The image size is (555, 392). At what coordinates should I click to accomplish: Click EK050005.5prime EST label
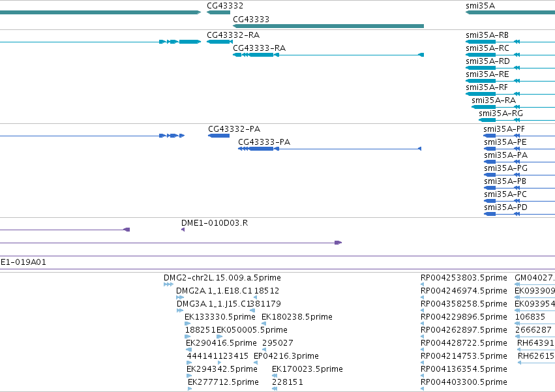[x=252, y=330]
